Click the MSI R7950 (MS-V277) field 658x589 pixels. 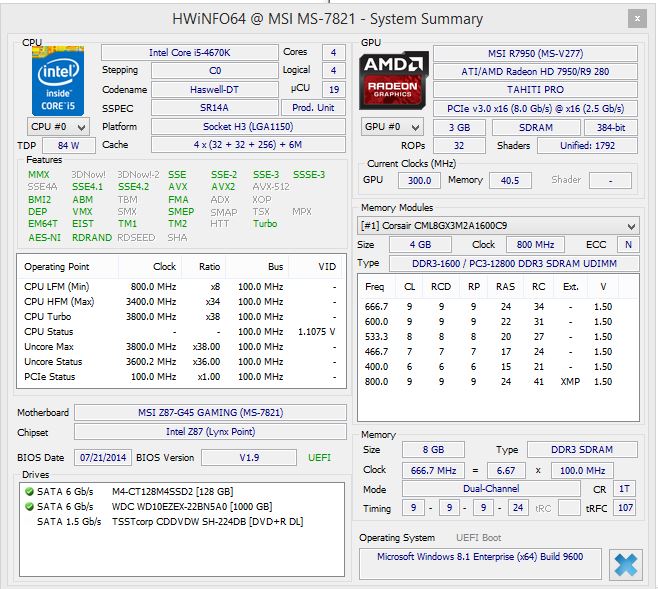(535, 54)
